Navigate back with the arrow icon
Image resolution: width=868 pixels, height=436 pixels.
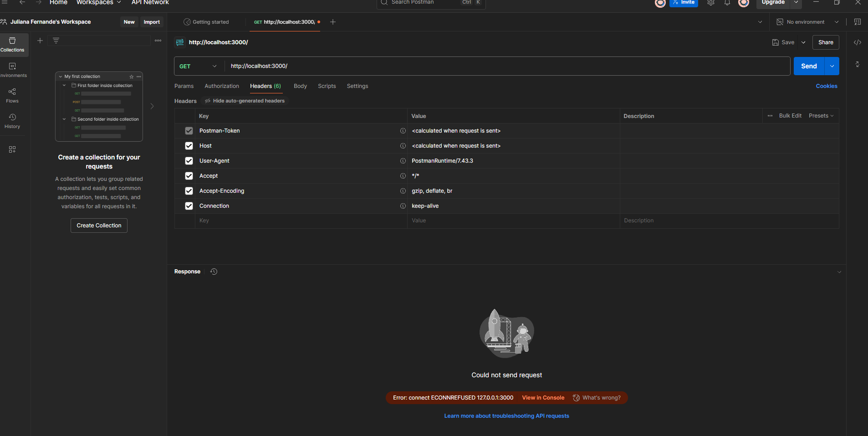(22, 2)
